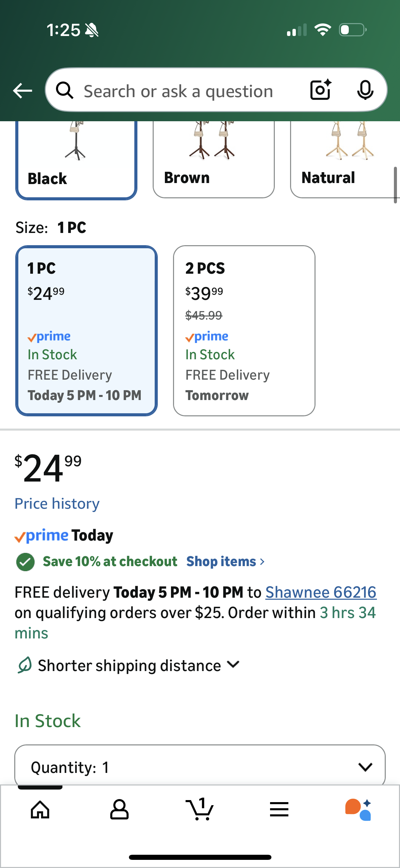Open the account profile icon
Screen dimensions: 400x868
[x=119, y=810]
